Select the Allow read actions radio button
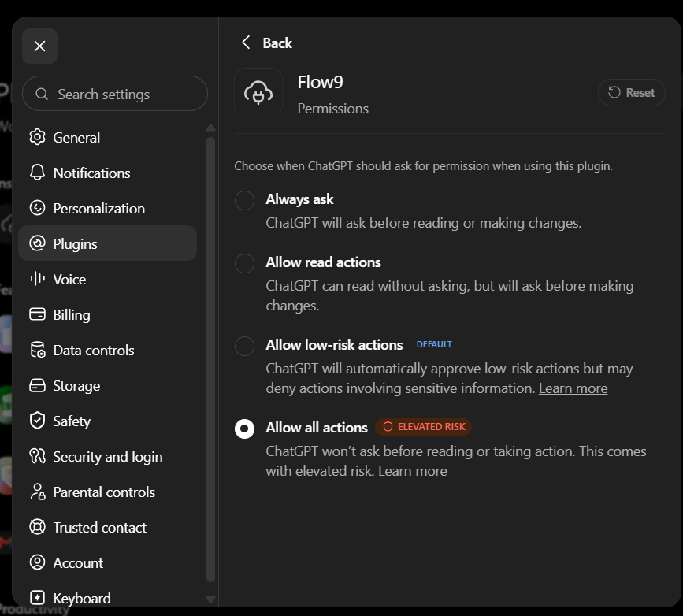Image resolution: width=683 pixels, height=616 pixels. [244, 263]
